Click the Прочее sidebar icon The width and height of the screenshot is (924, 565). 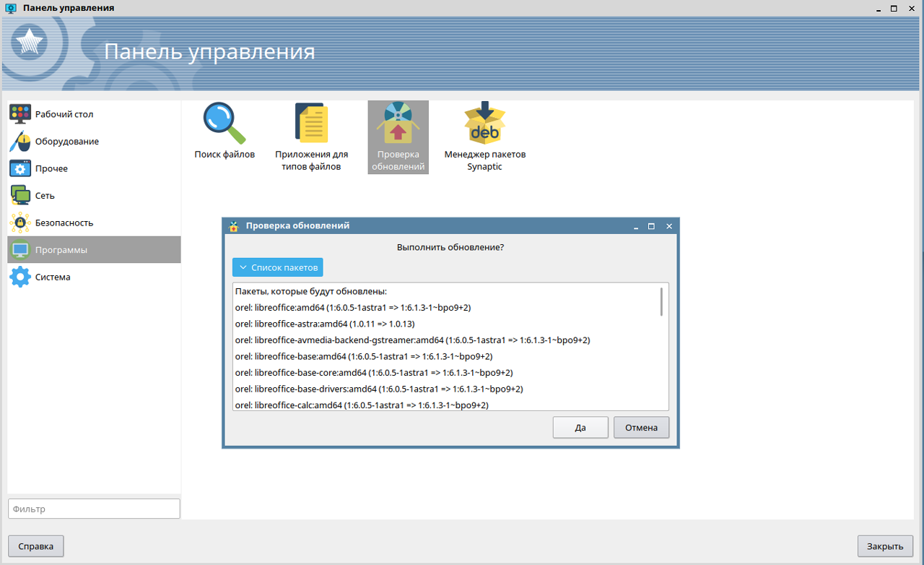tap(20, 168)
